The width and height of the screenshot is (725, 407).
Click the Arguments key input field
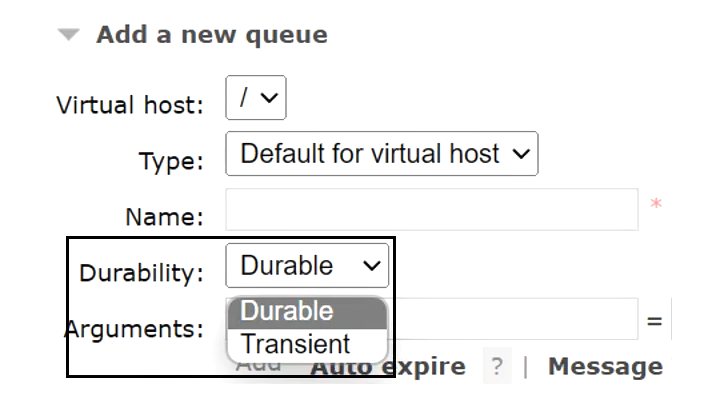click(510, 320)
